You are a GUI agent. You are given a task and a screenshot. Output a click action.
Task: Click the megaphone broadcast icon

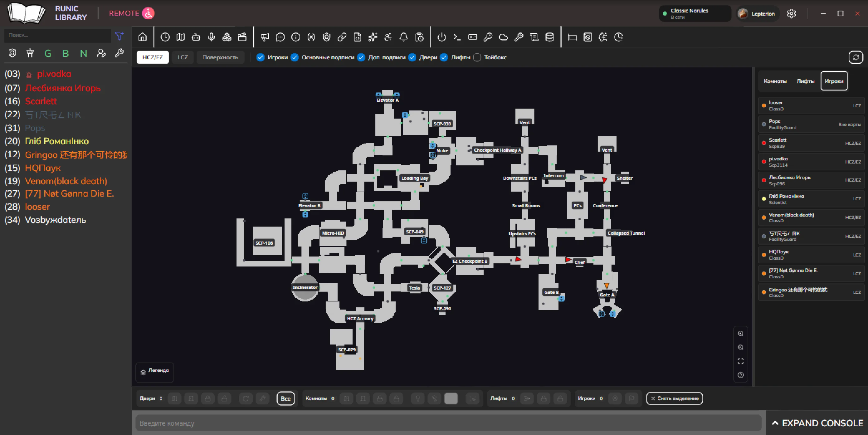(x=265, y=37)
